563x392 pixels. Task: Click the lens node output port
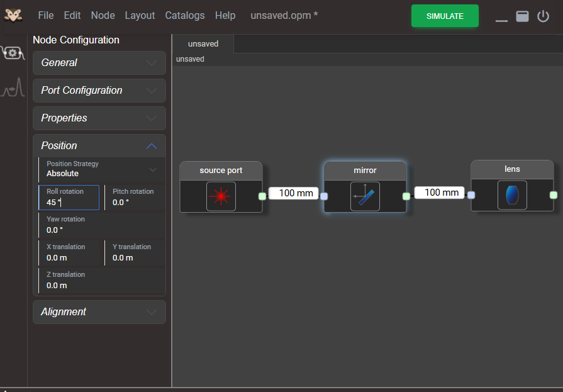click(x=554, y=195)
